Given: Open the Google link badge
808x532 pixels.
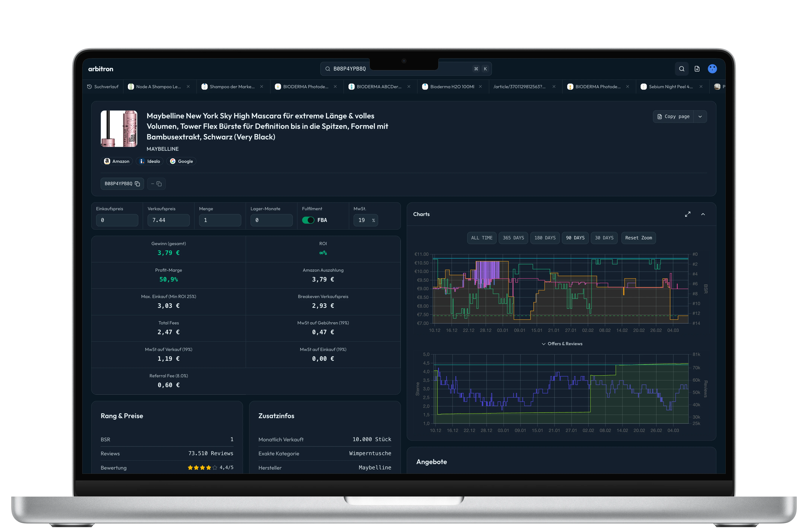Looking at the screenshot, I should pos(181,161).
